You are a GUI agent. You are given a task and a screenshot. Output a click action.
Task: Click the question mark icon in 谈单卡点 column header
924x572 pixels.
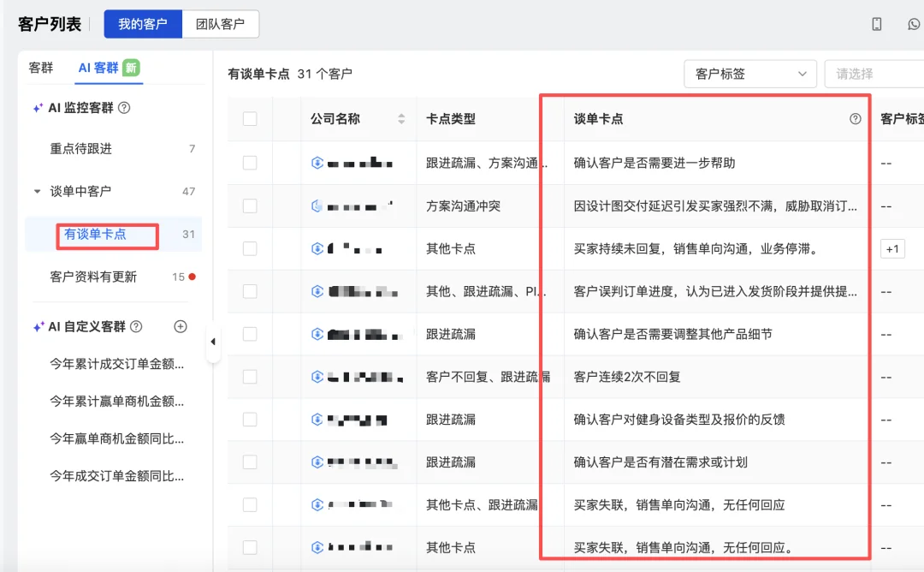(x=854, y=120)
